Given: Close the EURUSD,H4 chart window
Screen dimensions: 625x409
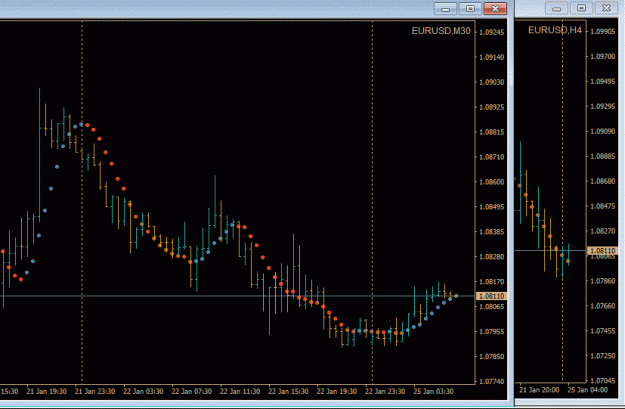Looking at the screenshot, I should [606, 8].
